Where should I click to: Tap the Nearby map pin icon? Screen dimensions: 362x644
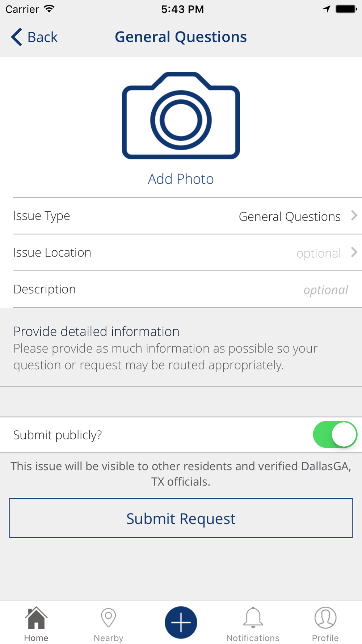tap(108, 618)
